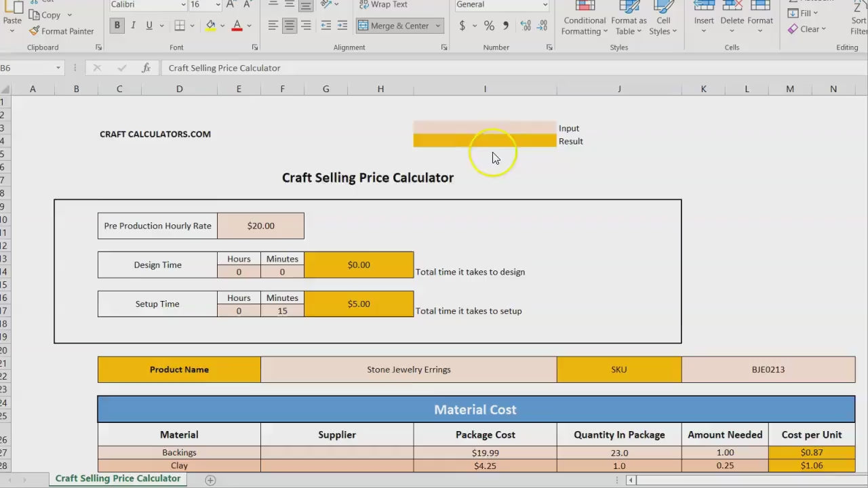Toggle center horizontal alignment
868x488 pixels.
click(290, 26)
